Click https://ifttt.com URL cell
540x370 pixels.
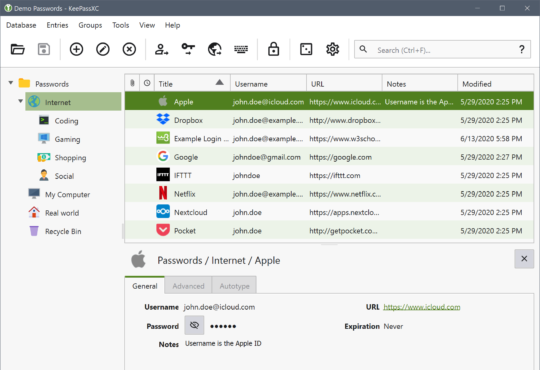[335, 175]
